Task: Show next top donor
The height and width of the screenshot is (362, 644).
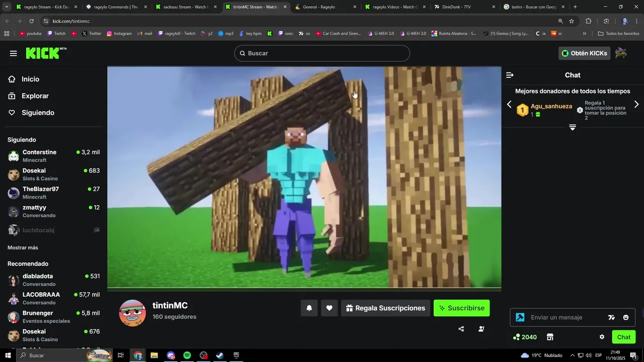Action: pyautogui.click(x=636, y=105)
